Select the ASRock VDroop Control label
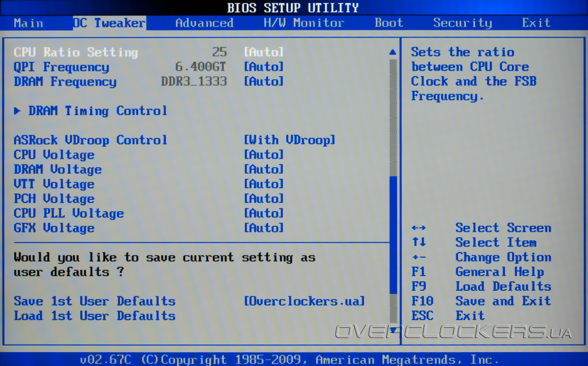The width and height of the screenshot is (588, 366). click(x=90, y=140)
